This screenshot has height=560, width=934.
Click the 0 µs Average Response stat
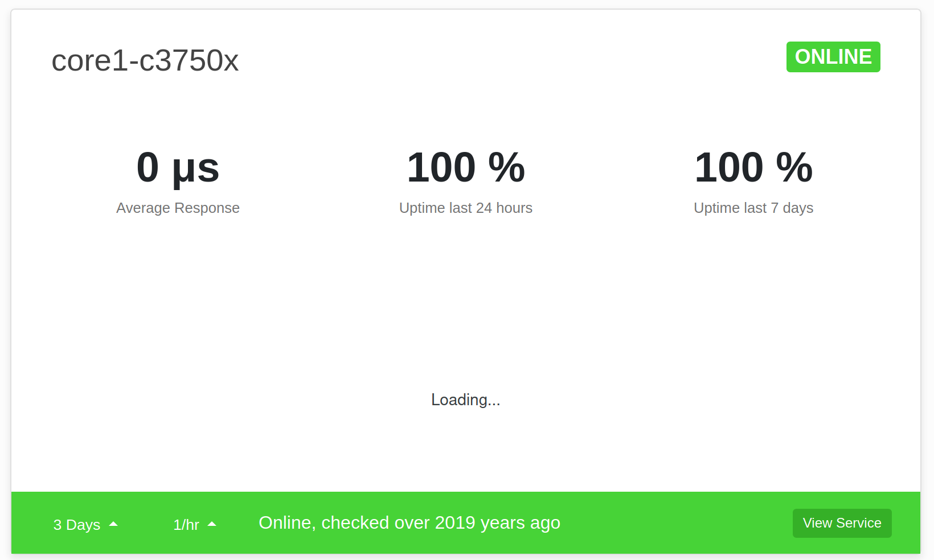[x=178, y=167]
